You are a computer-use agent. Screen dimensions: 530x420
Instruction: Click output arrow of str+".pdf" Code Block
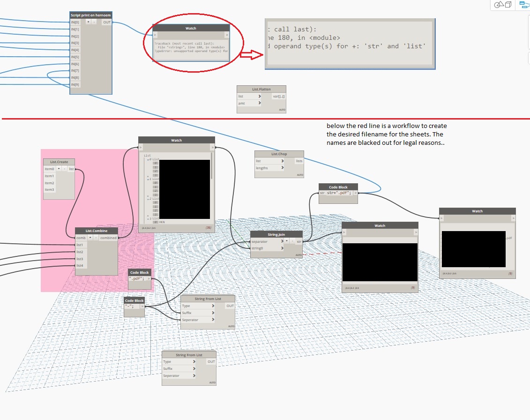(x=355, y=193)
